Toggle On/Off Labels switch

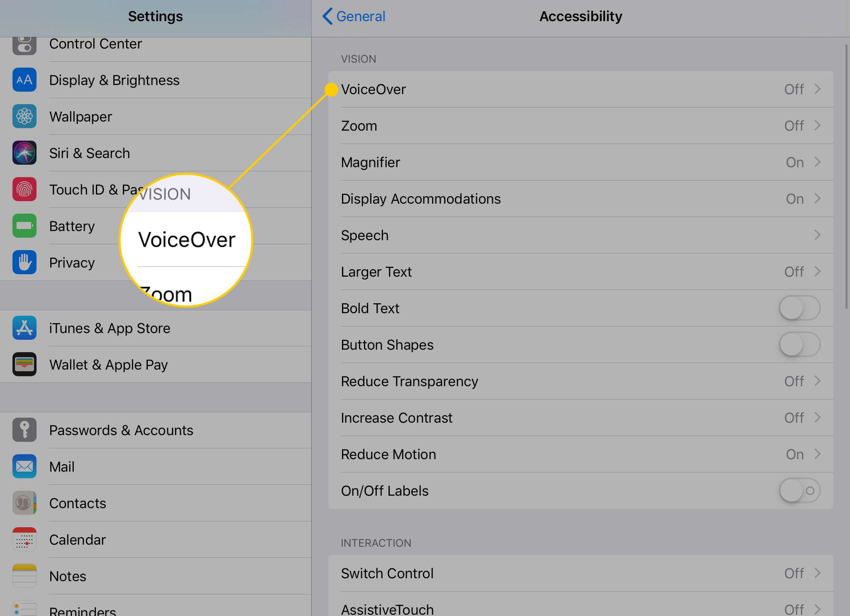pyautogui.click(x=799, y=491)
